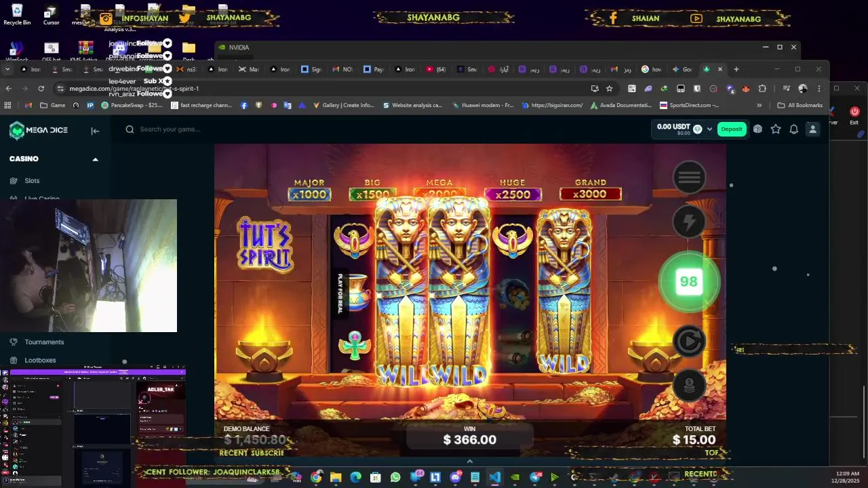Open favorites star in Mega Dice header
This screenshot has width=868, height=488.
(x=776, y=129)
